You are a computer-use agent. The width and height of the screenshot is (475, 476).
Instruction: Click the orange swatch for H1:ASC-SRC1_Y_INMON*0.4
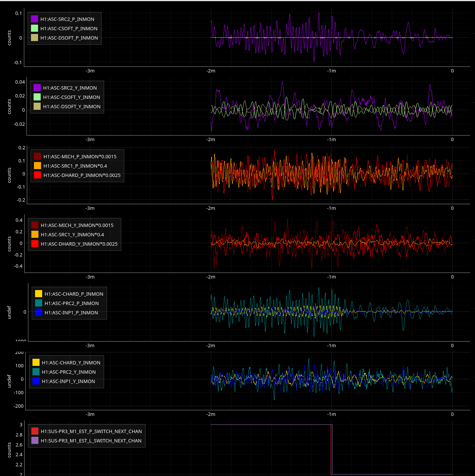point(35,234)
